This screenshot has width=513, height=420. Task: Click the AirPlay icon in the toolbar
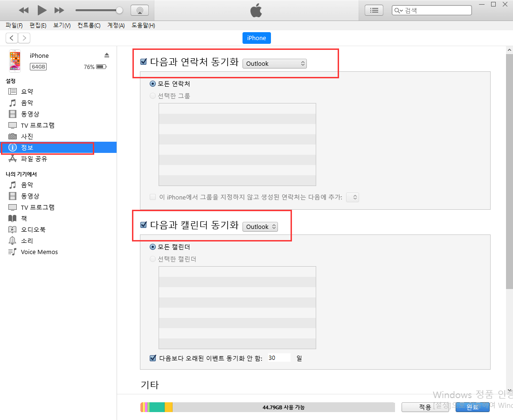(x=139, y=10)
